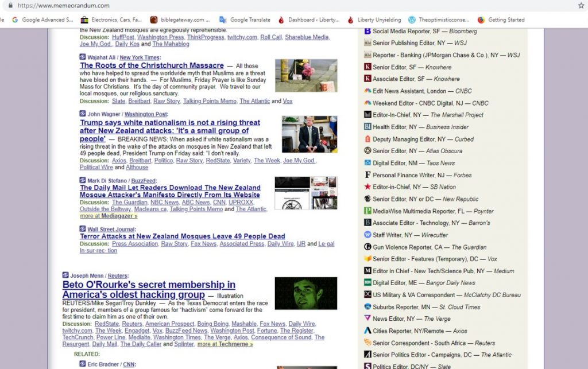588x369 pixels.
Task: Click the CNBC peacock icon by Weekend Editor
Action: click(x=367, y=103)
